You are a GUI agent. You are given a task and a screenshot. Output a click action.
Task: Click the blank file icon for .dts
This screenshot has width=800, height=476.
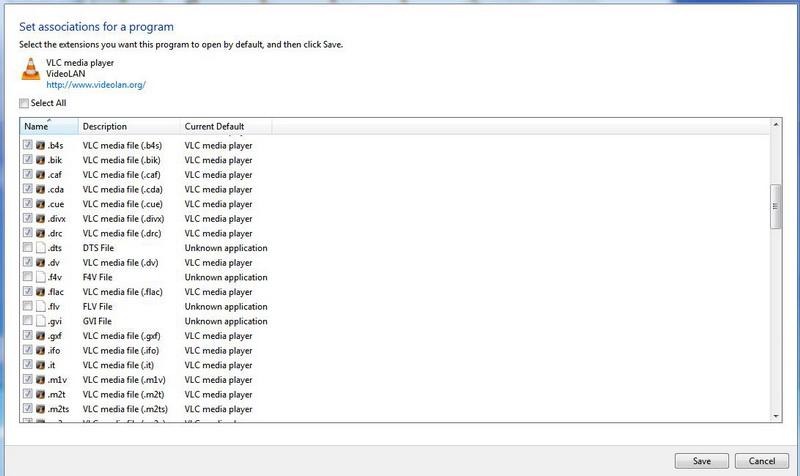click(40, 248)
